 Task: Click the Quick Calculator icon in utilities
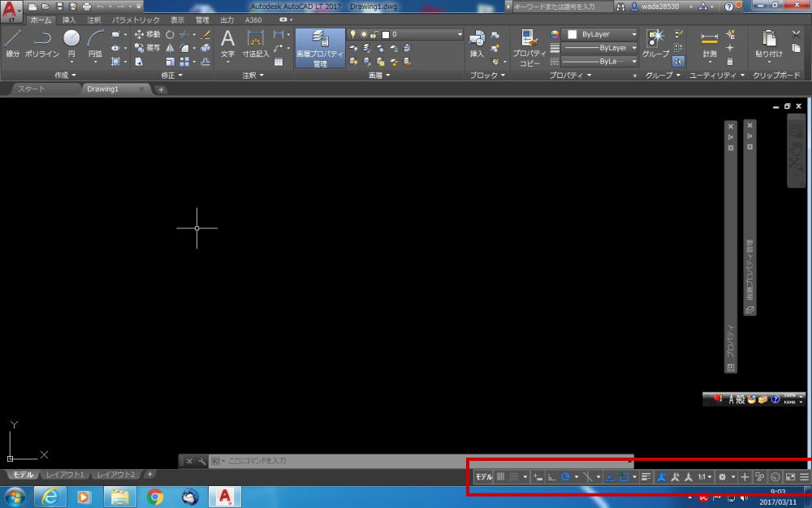coord(730,61)
